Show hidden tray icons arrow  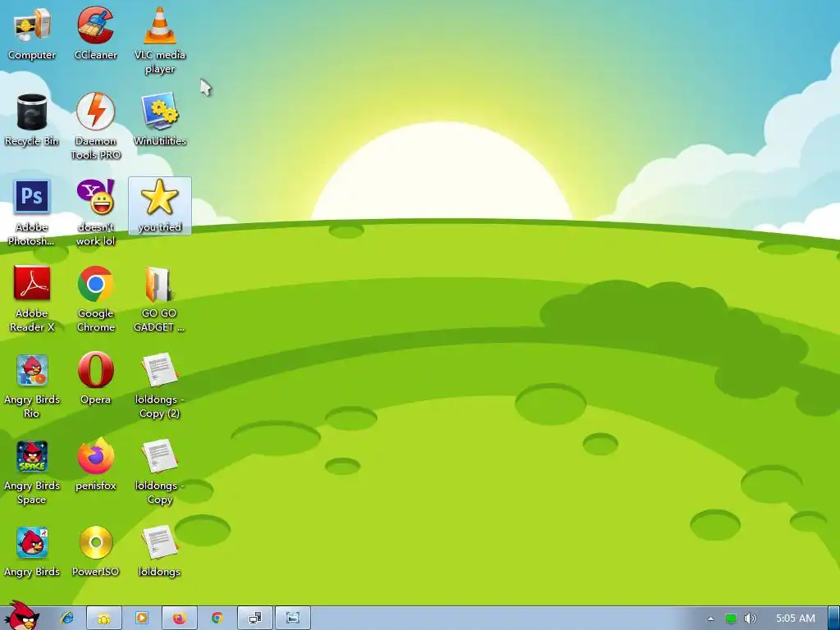[710, 619]
